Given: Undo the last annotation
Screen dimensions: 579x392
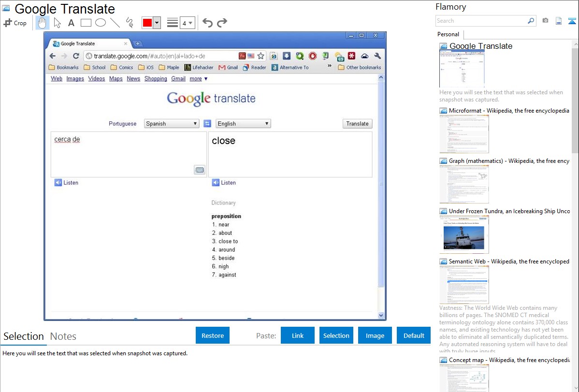Looking at the screenshot, I should click(x=207, y=23).
